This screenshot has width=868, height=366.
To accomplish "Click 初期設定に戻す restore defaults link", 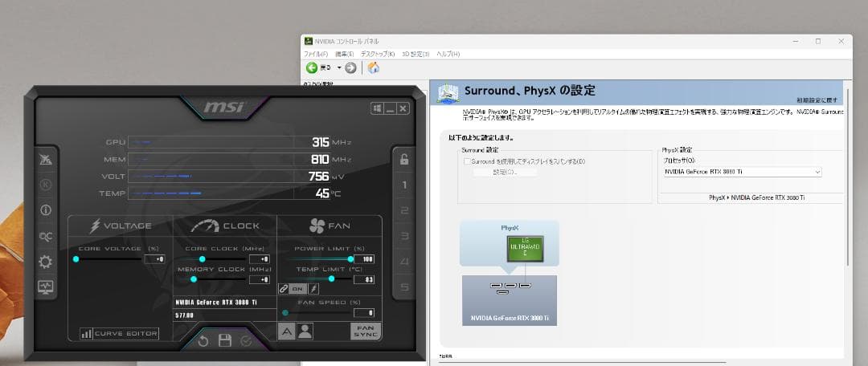I will tap(817, 100).
